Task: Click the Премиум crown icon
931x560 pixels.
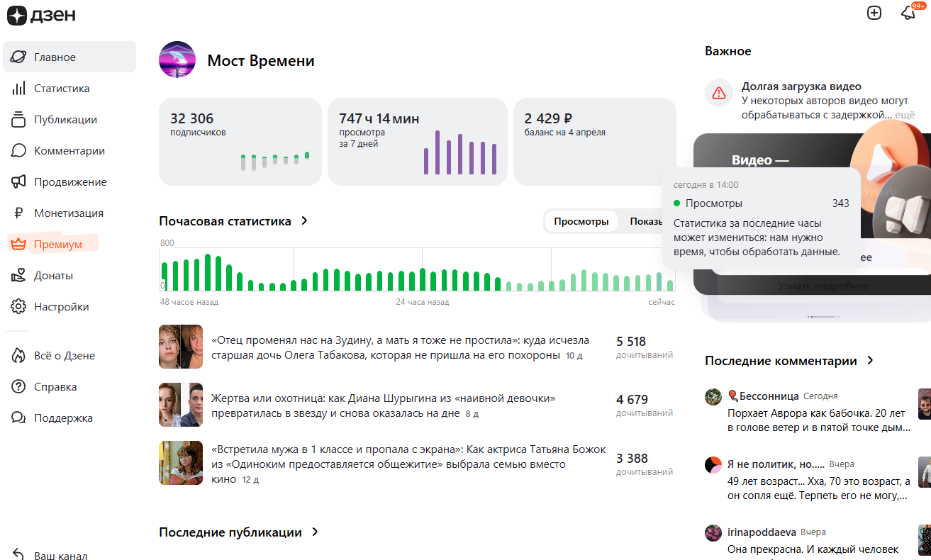Action: click(17, 245)
